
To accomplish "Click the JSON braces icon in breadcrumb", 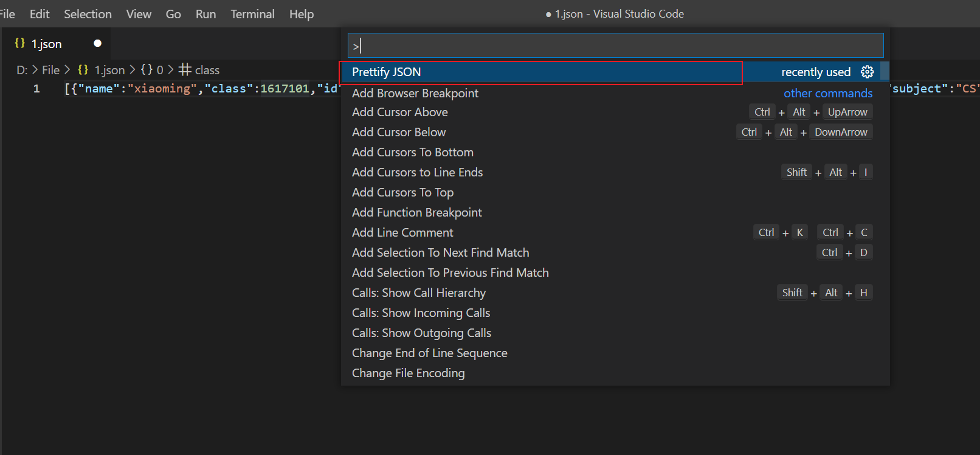I will pyautogui.click(x=83, y=70).
